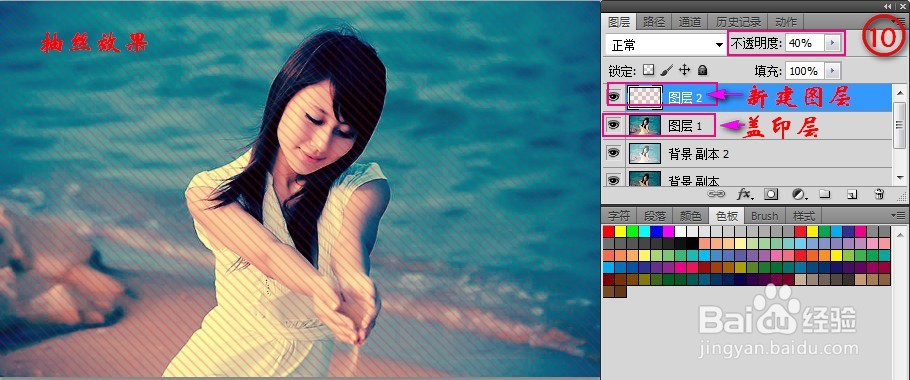Image resolution: width=910 pixels, height=380 pixels.
Task: Collapse panels with double-arrow icon
Action: 889,6
